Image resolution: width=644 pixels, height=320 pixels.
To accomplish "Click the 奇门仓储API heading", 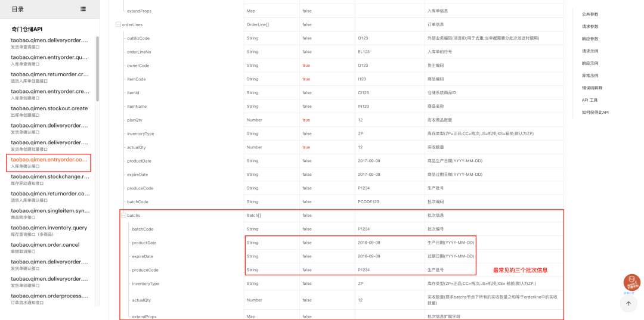I will [27, 29].
